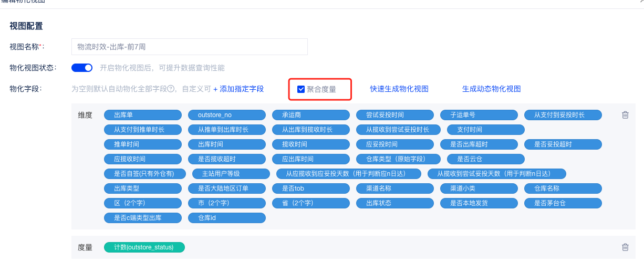The image size is (644, 262).
Task: Click the help question mark icon
Action: click(171, 89)
